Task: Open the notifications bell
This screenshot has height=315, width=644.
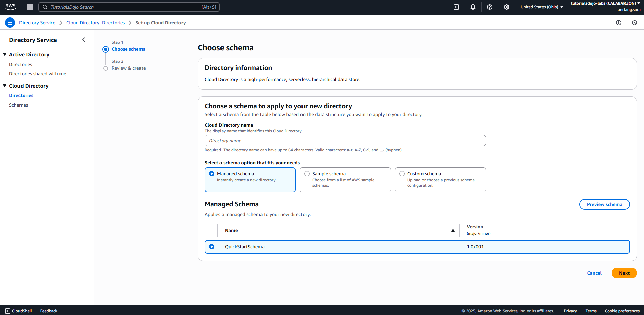Action: click(473, 7)
